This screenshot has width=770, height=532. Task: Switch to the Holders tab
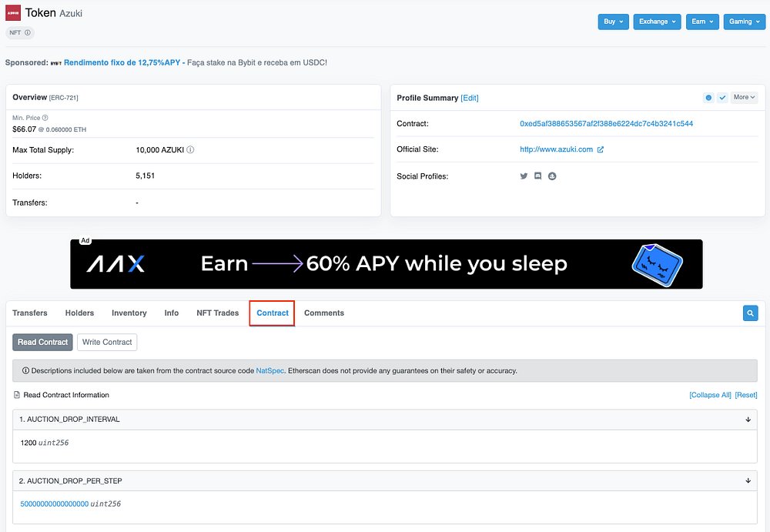(x=79, y=313)
